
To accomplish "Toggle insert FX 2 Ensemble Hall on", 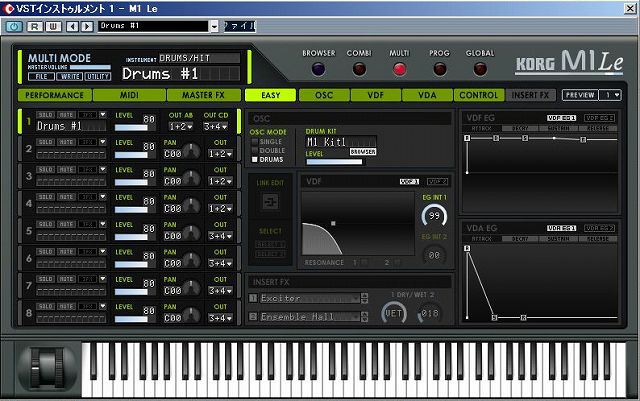I will click(x=253, y=316).
